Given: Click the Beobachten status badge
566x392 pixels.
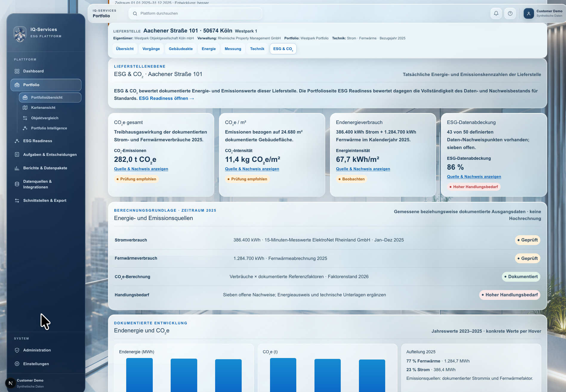Looking at the screenshot, I should coord(351,179).
